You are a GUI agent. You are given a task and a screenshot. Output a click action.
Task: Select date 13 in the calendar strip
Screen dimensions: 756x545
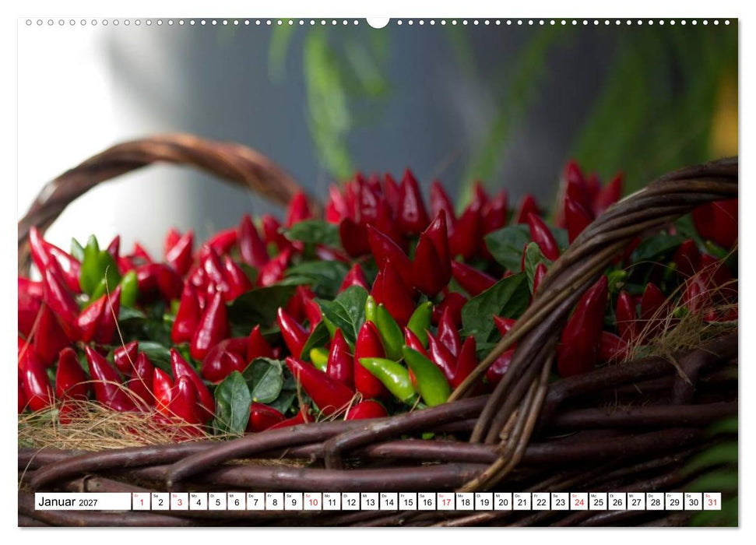[370, 501]
